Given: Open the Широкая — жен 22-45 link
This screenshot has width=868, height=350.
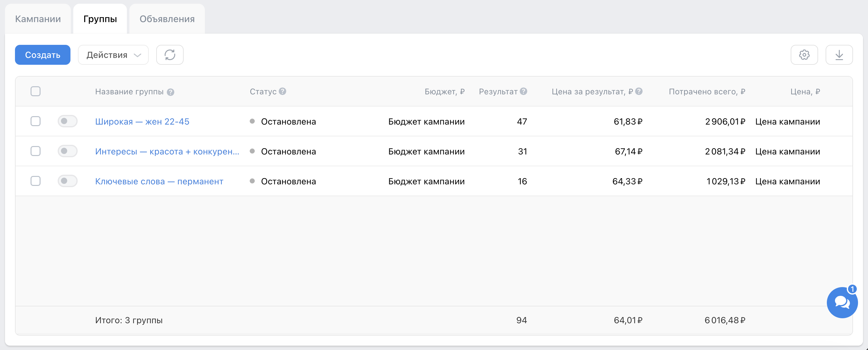Looking at the screenshot, I should (142, 121).
